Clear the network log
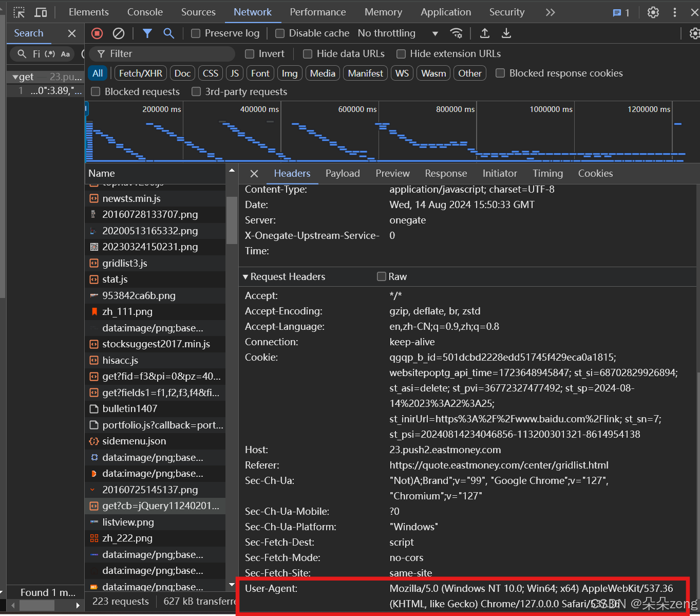700x616 pixels. pos(119,33)
